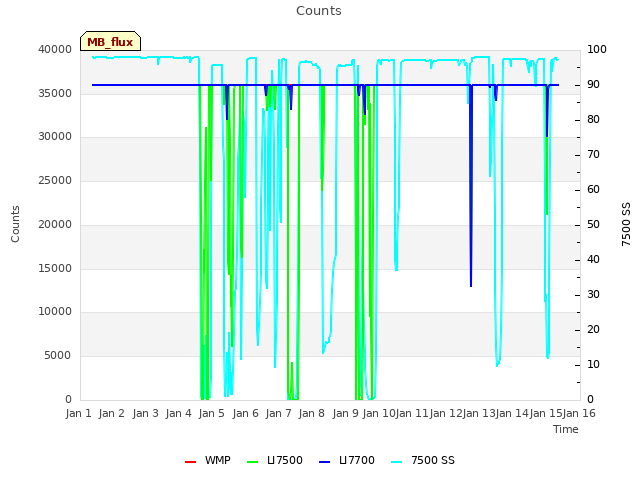
Task: Click the Jan 2 x-axis label
Action: (x=111, y=413)
